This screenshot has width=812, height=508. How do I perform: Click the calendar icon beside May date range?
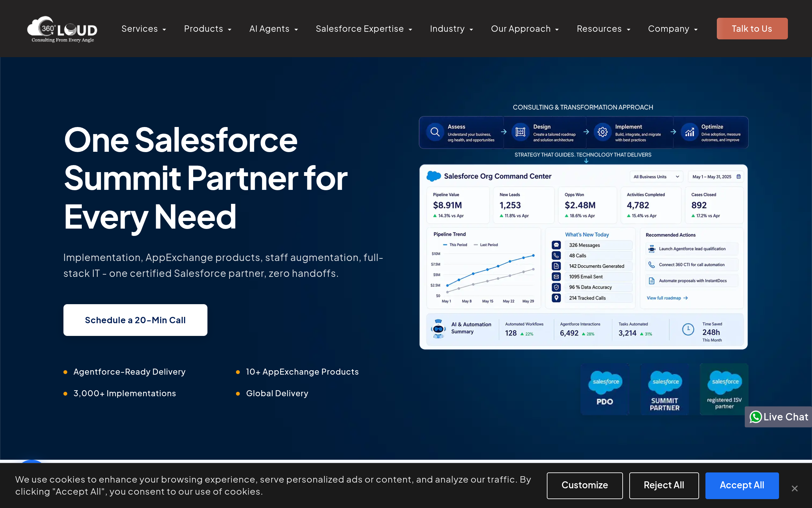pos(738,177)
